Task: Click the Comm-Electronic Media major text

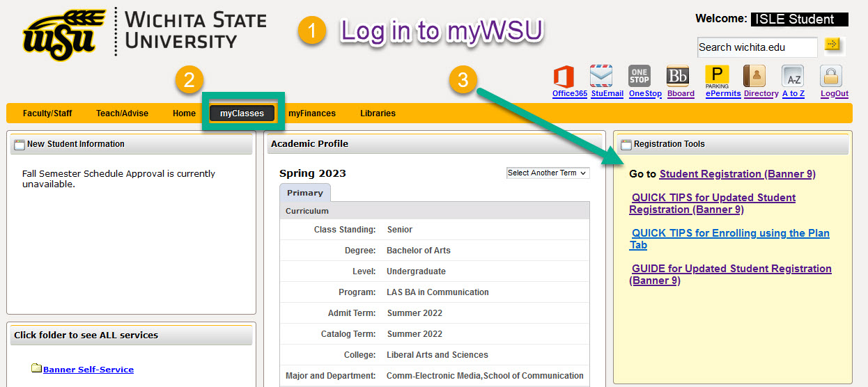Action: (485, 376)
